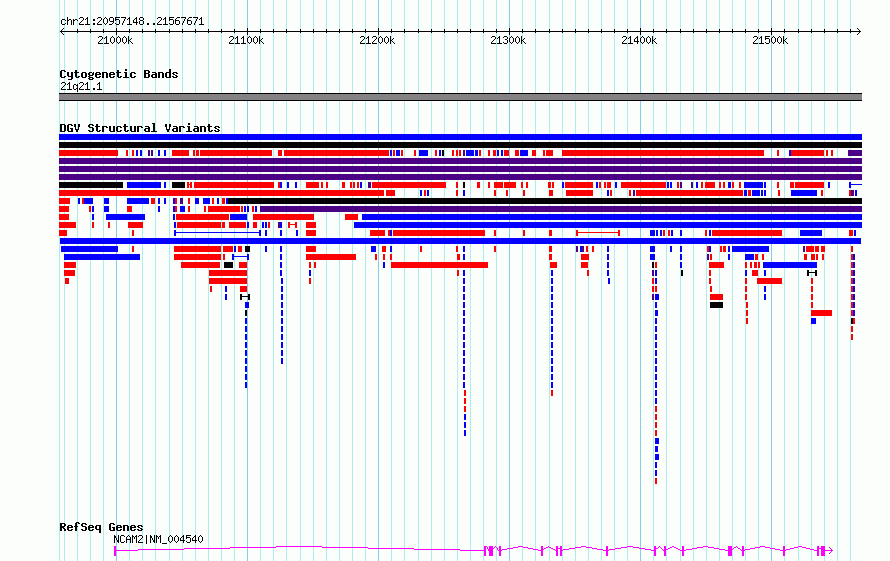
Task: Click the 21400k ruler tick label
Action: pyautogui.click(x=640, y=40)
